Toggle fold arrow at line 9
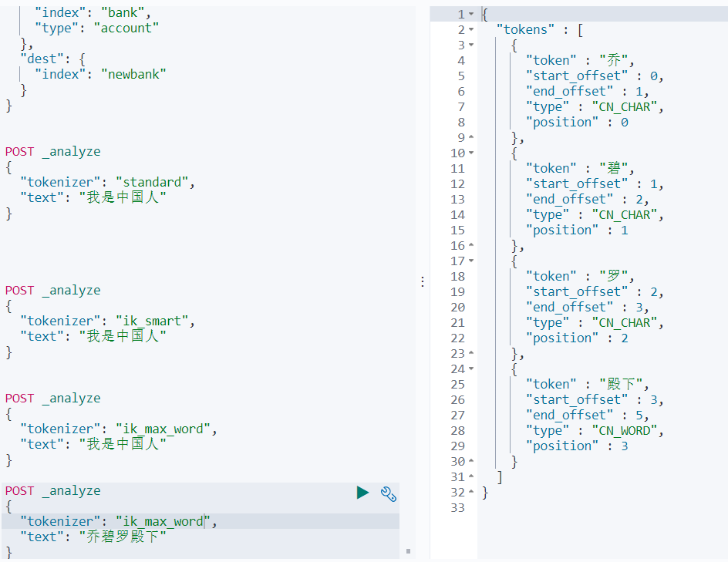This screenshot has width=728, height=562. [x=471, y=137]
